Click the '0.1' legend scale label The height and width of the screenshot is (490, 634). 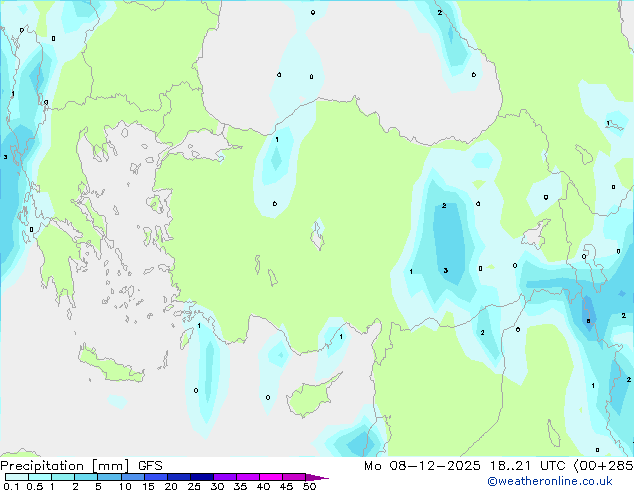(11, 486)
